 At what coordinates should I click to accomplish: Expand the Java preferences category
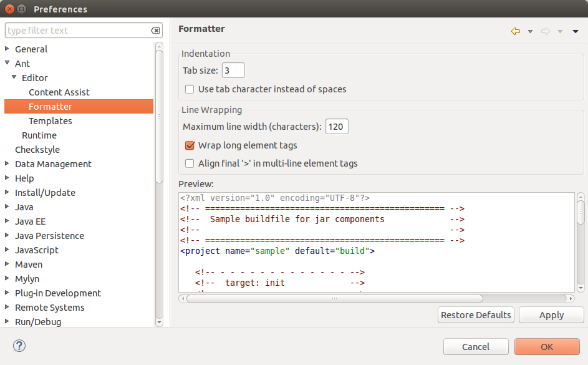tap(7, 207)
